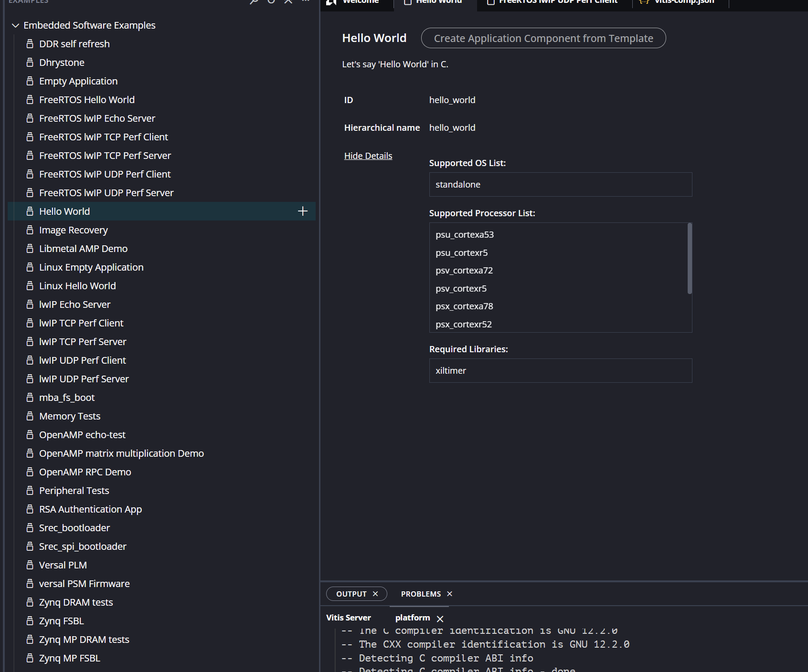This screenshot has width=808, height=672.
Task: Click the processor list scrollbar
Action: pos(690,259)
